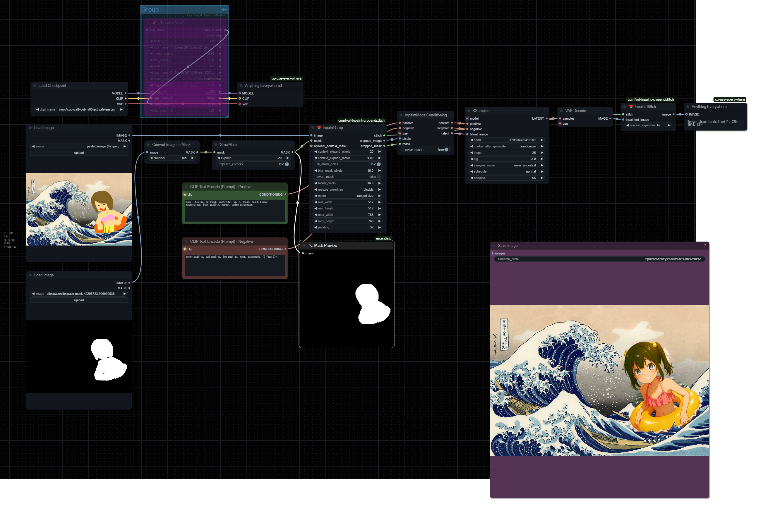This screenshot has width=773, height=532.
Task: Open sampler_name dropdown showing euler_ancestral
Action: (507, 165)
